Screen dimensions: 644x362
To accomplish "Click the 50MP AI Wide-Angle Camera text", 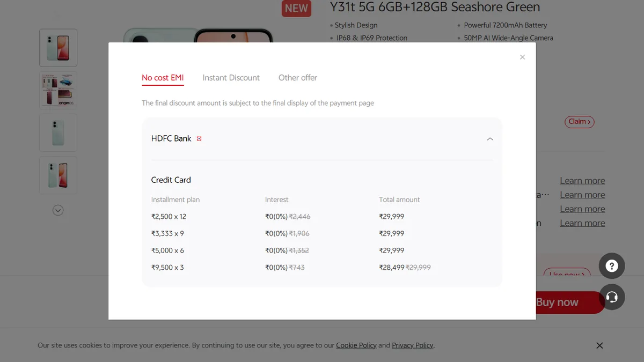I will [509, 38].
